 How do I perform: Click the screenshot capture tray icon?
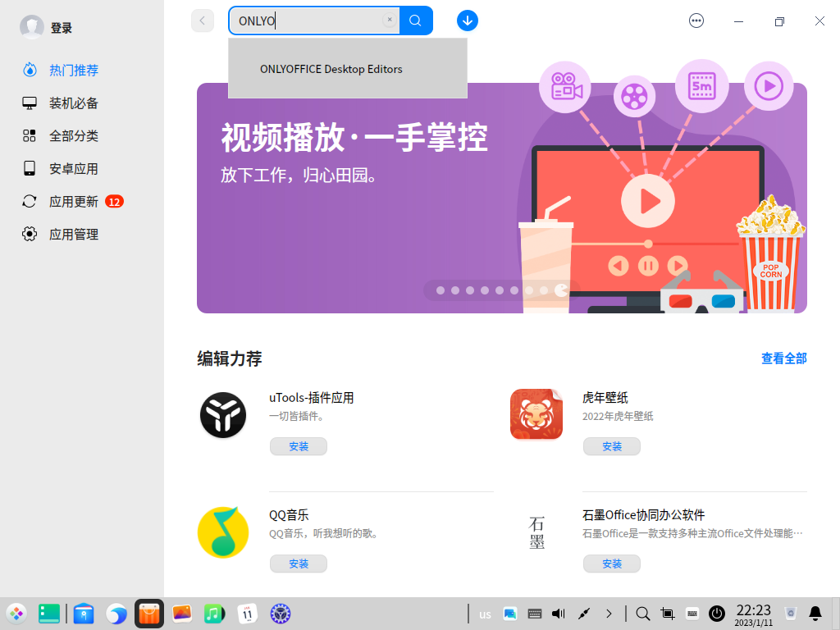coord(668,614)
